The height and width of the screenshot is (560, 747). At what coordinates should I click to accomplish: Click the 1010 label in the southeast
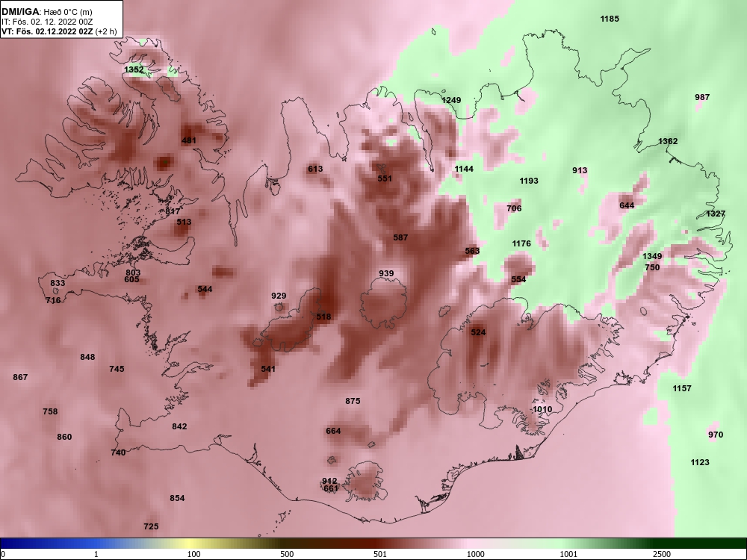tap(542, 409)
